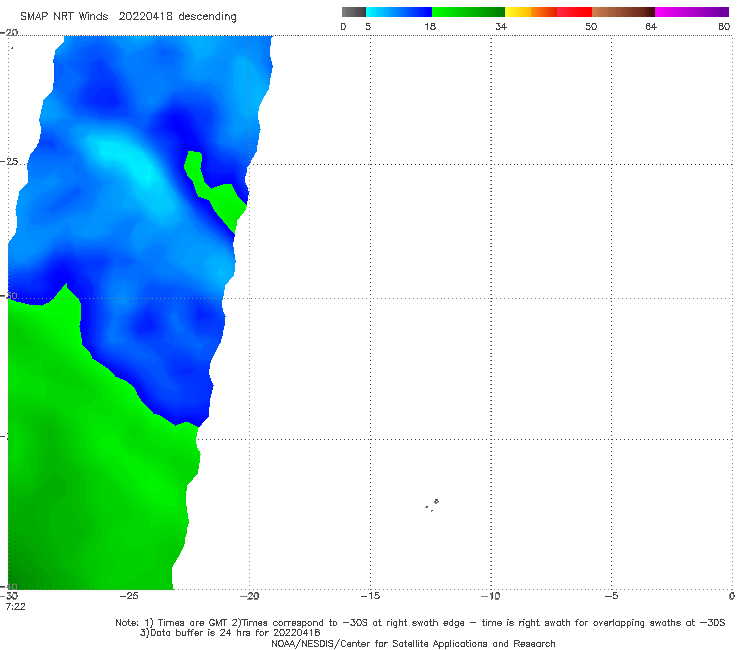
Task: Click the longitude axis label '-10'
Action: pyautogui.click(x=490, y=596)
